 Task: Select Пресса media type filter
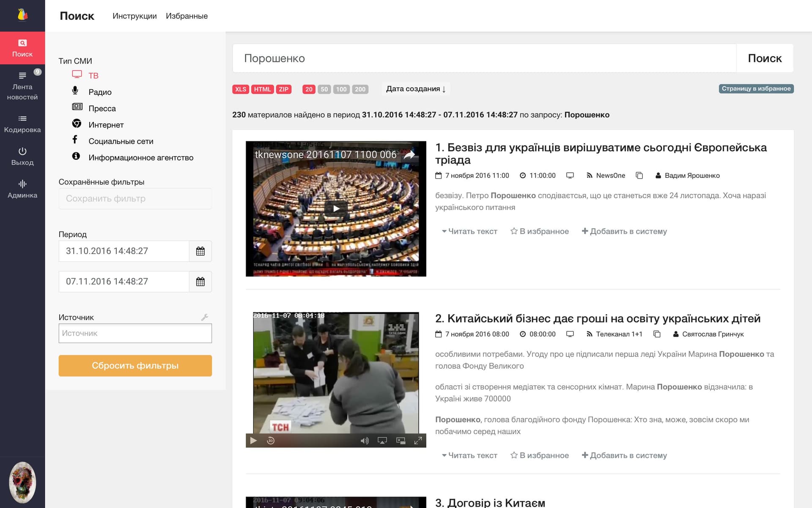click(x=94, y=108)
